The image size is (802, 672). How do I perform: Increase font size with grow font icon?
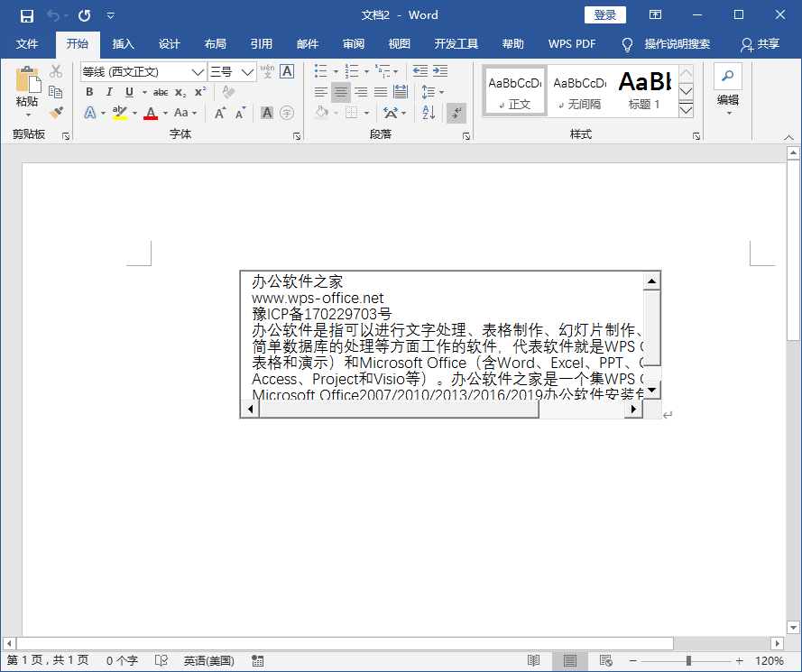tap(220, 113)
